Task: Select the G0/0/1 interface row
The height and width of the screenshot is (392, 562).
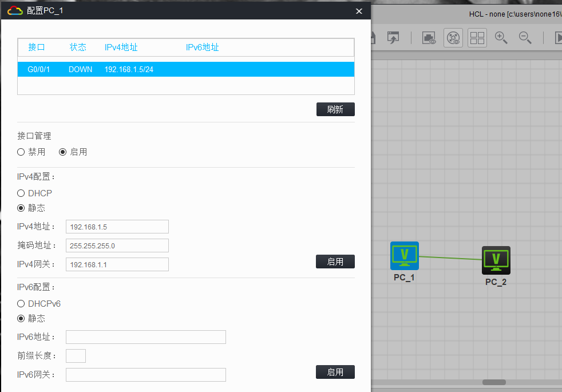Action: point(186,69)
